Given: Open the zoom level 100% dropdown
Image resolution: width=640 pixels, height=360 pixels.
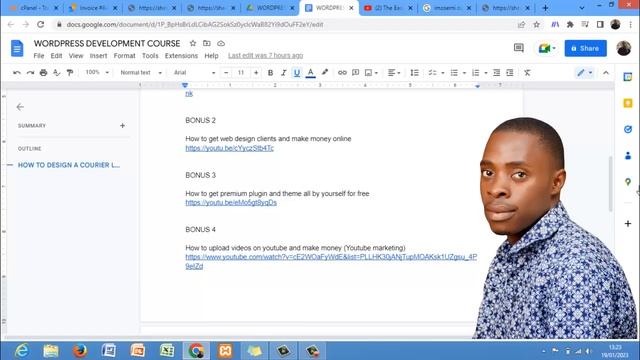Looking at the screenshot, I should (97, 72).
